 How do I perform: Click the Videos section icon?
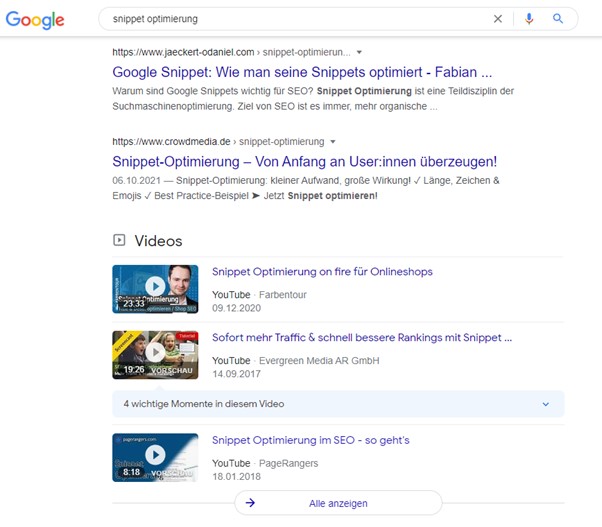coord(119,240)
